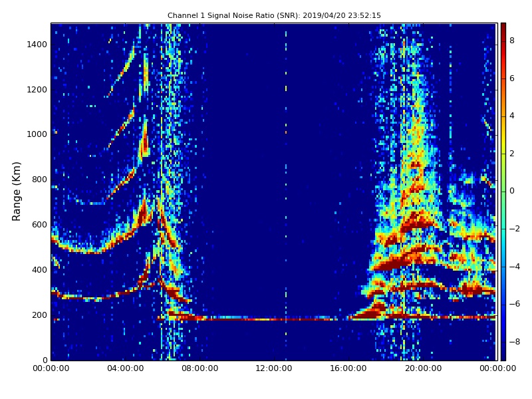The height and width of the screenshot is (399, 532).
Task: Click the 1000 range tick label
Action: [37, 134]
